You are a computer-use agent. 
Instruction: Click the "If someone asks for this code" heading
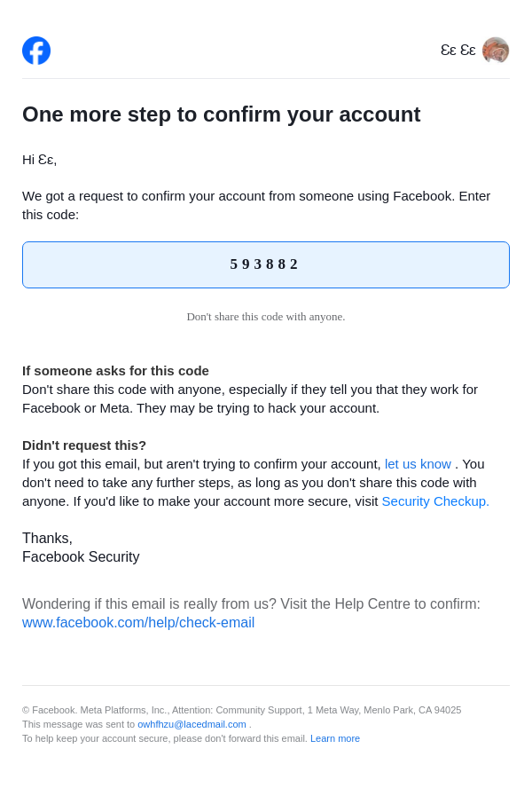click(x=115, y=371)
